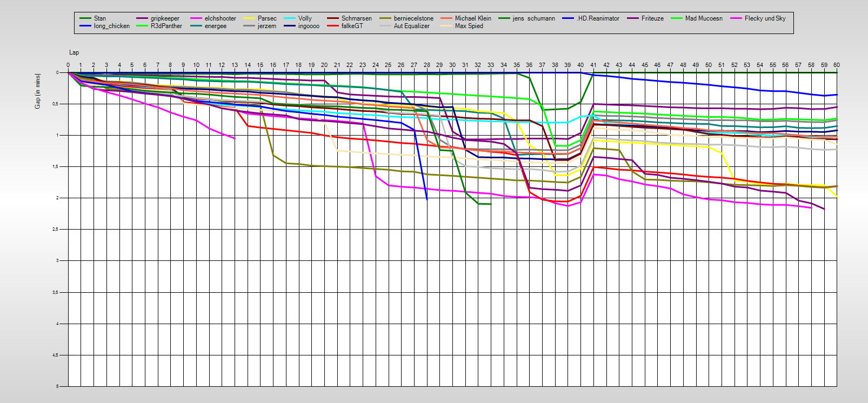The image size is (868, 403).
Task: Select the falkeGT legend entry
Action: click(x=352, y=26)
